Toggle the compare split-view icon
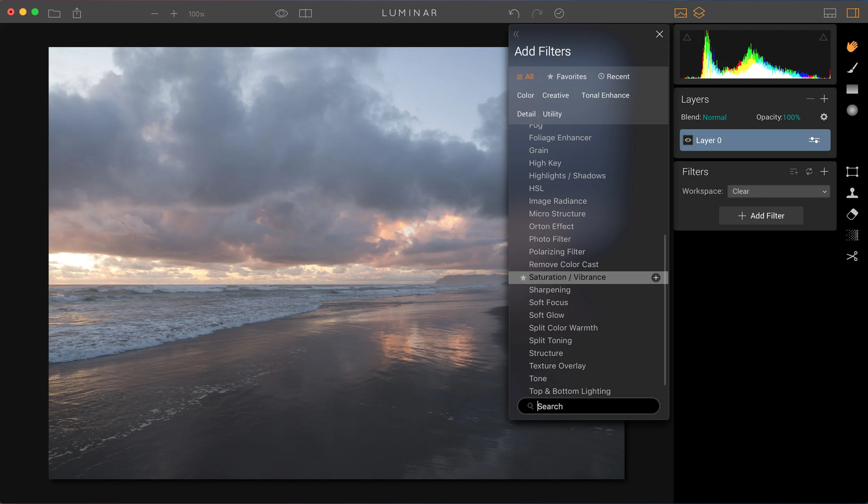 pos(306,13)
